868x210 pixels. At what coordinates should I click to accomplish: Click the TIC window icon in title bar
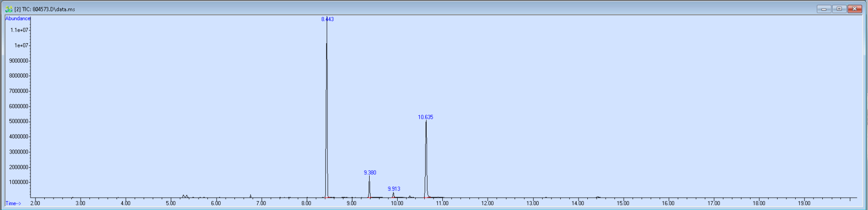[8, 9]
